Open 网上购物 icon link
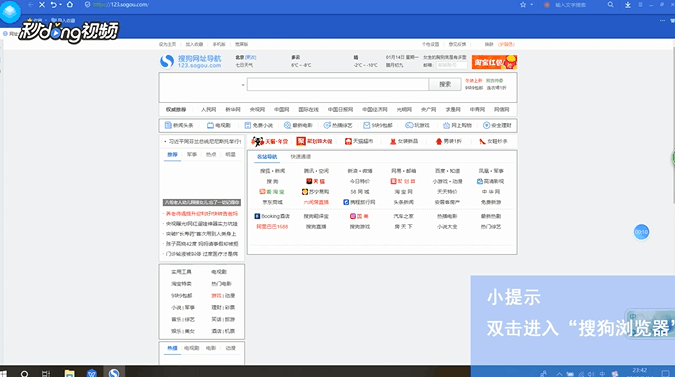The width and height of the screenshot is (675, 377). 457,125
